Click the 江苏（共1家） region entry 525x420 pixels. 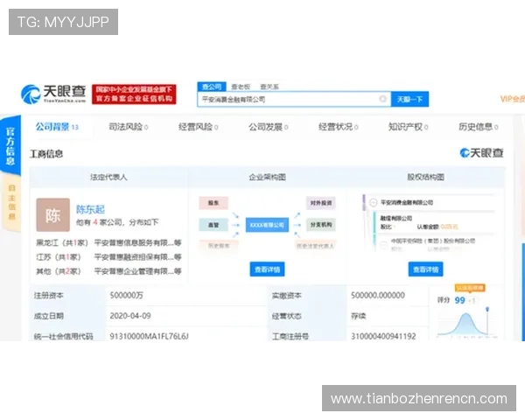pos(59,257)
